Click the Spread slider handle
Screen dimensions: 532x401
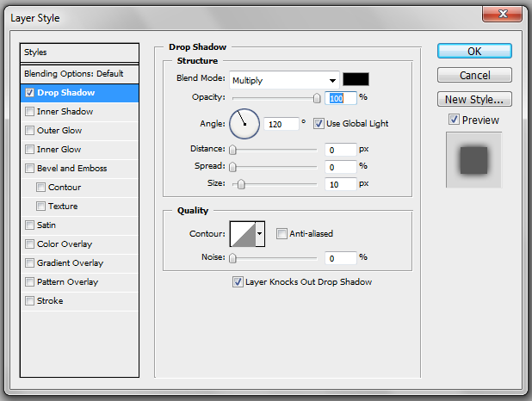(x=232, y=167)
